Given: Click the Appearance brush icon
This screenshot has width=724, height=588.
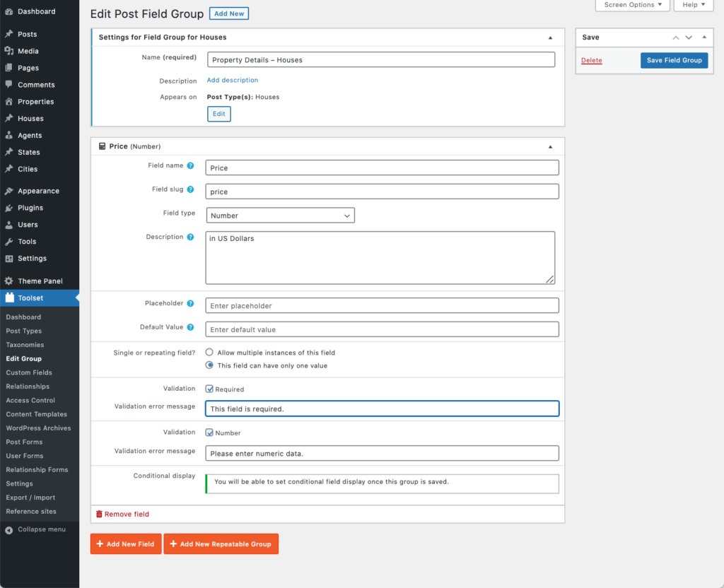Looking at the screenshot, I should pos(8,191).
